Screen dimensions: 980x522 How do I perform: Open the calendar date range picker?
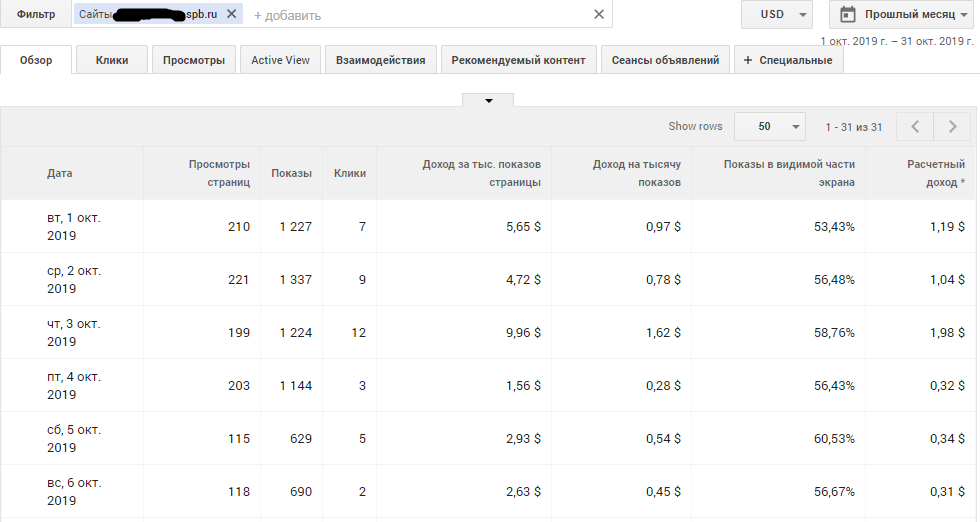point(848,14)
